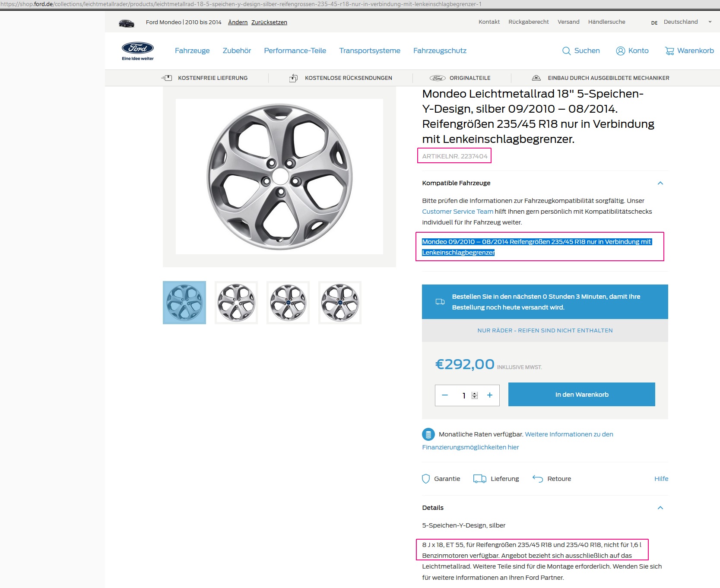Click the In den Warenkorb button

click(x=581, y=395)
